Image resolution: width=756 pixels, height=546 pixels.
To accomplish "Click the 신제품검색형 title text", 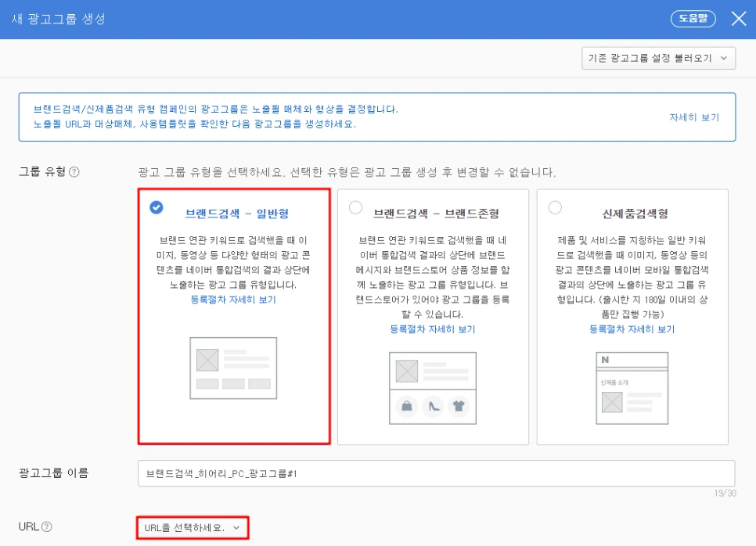I will pyautogui.click(x=635, y=214).
